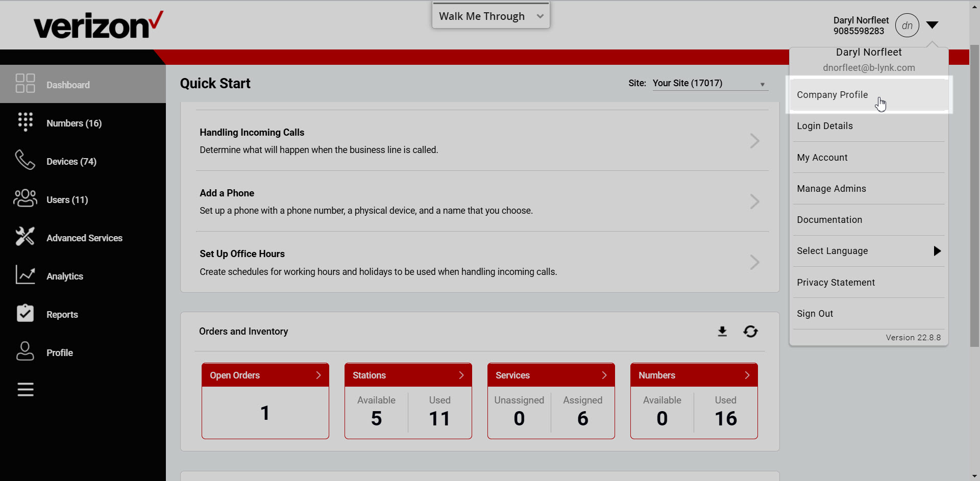Click the scrollbar down arrow
This screenshot has height=481, width=980.
pyautogui.click(x=974, y=476)
